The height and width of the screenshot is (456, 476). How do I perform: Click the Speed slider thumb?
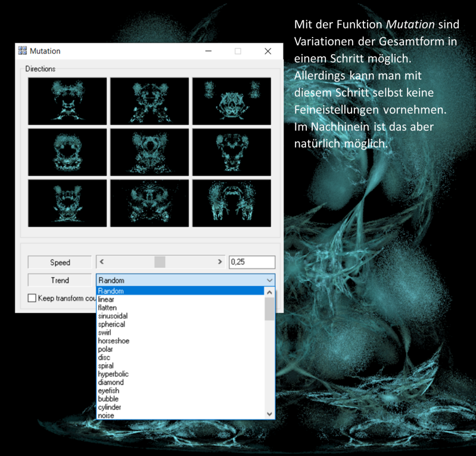click(160, 262)
